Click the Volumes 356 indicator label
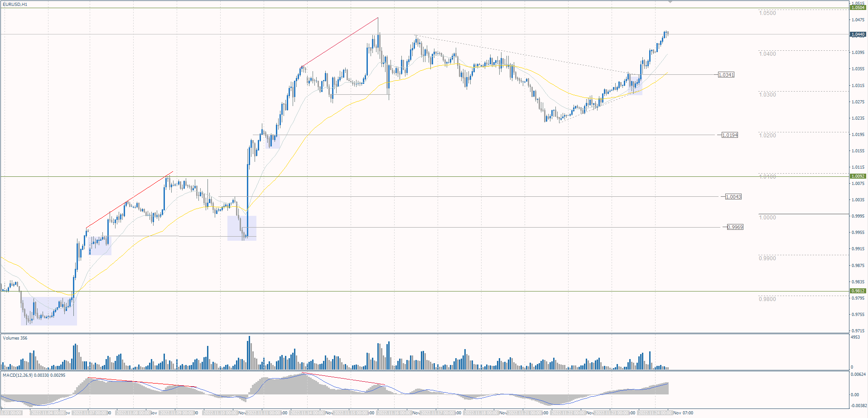The image size is (868, 418). click(15, 338)
